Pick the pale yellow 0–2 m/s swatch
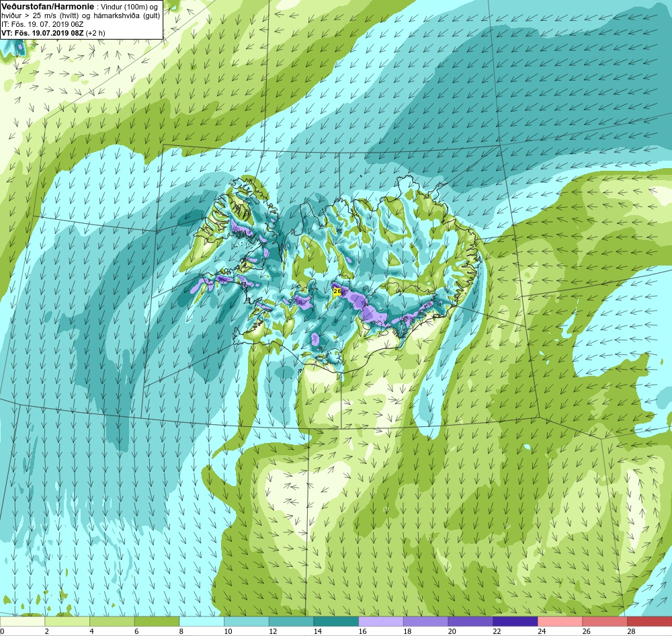 click(x=22, y=621)
